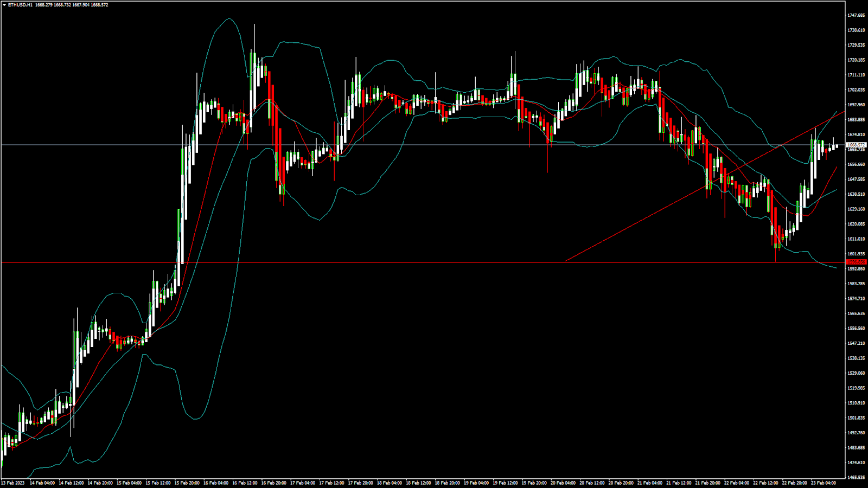Viewport: 868px width, 488px height.
Task: Open the dropdown arrow beside ETHUSD,H1
Action: (x=4, y=5)
